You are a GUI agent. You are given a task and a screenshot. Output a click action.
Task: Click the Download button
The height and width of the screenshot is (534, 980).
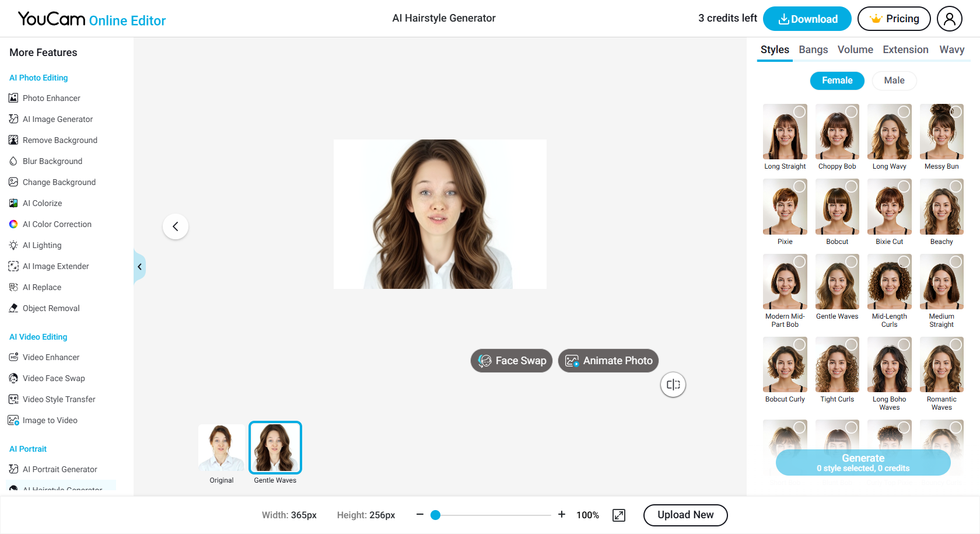(x=807, y=19)
